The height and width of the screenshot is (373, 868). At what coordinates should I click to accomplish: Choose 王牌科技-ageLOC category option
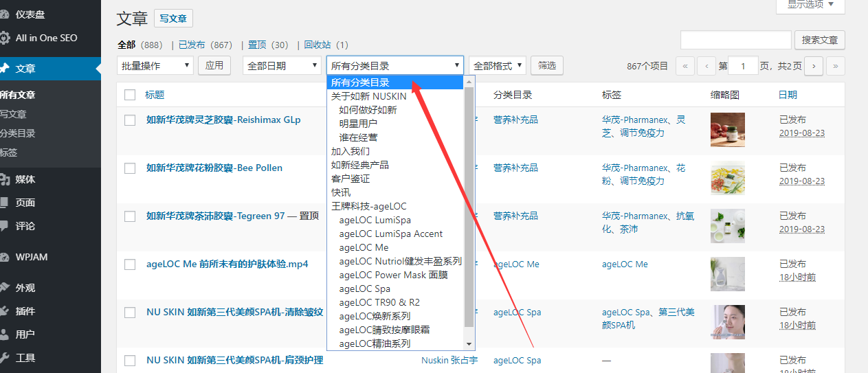tap(396, 206)
